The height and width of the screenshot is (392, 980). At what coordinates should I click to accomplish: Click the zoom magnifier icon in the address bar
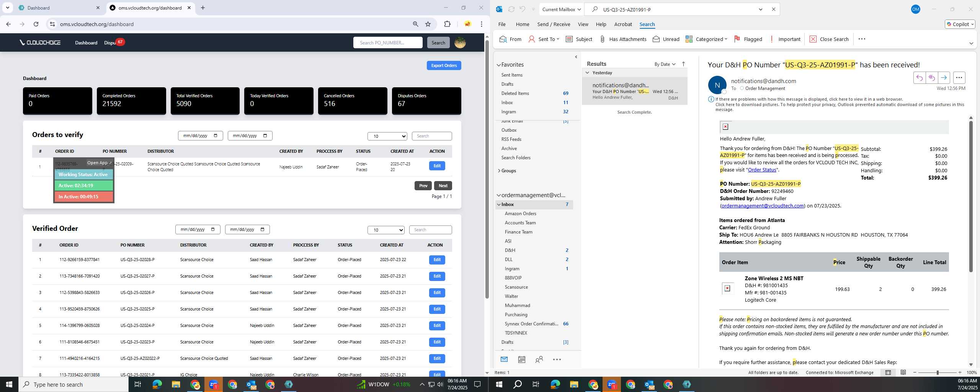[415, 24]
